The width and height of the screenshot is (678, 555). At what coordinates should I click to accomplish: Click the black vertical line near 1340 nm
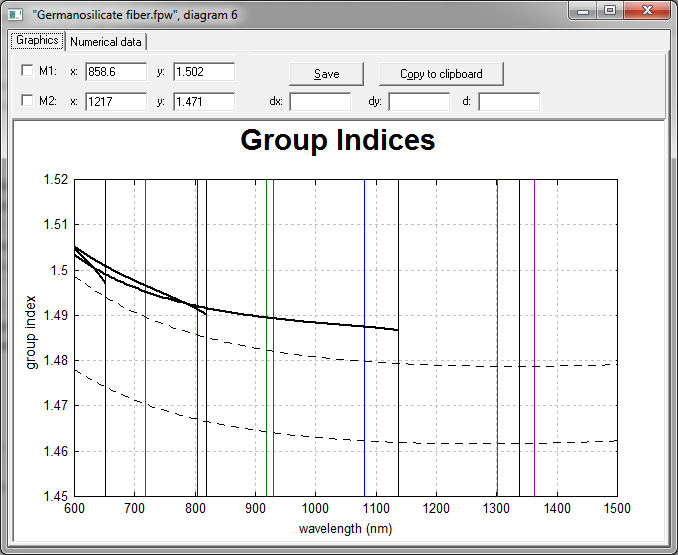519,337
